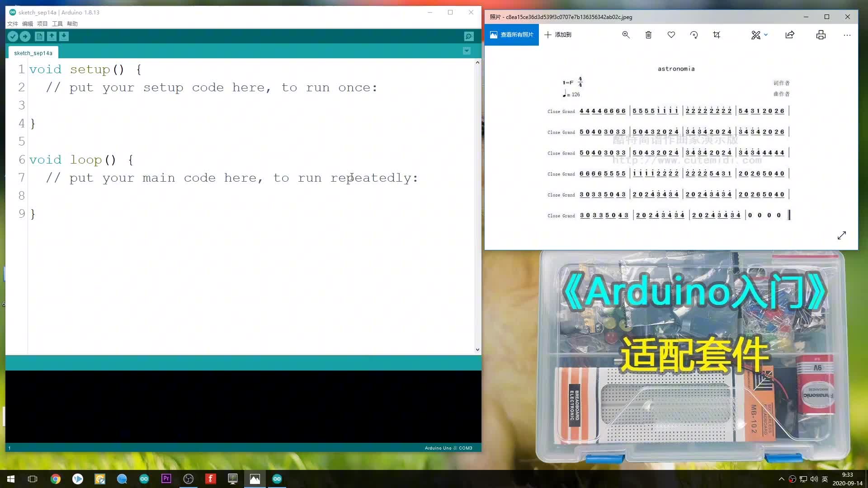
Task: Click 添加到 in Photos toolbar
Action: coord(558,35)
